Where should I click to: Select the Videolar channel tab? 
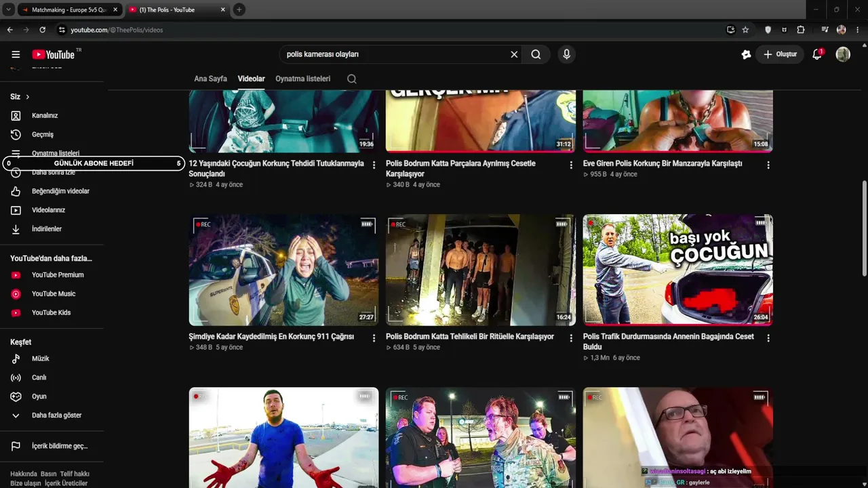(x=251, y=79)
